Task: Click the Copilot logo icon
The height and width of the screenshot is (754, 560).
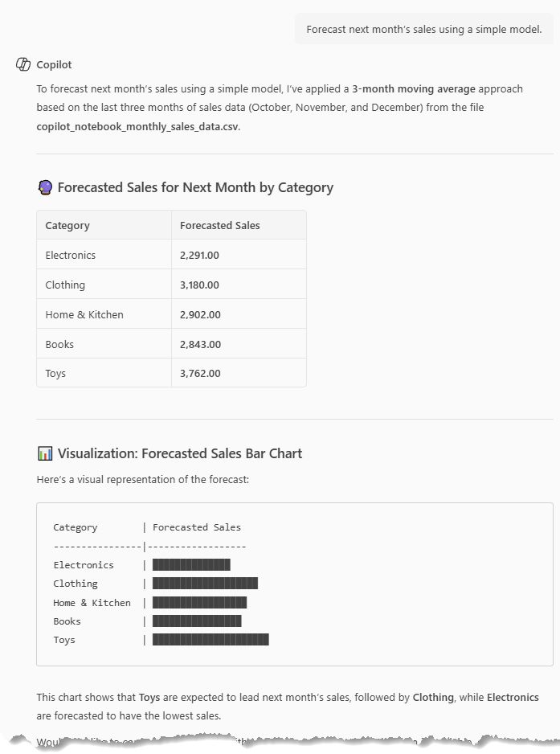Action: 23,64
